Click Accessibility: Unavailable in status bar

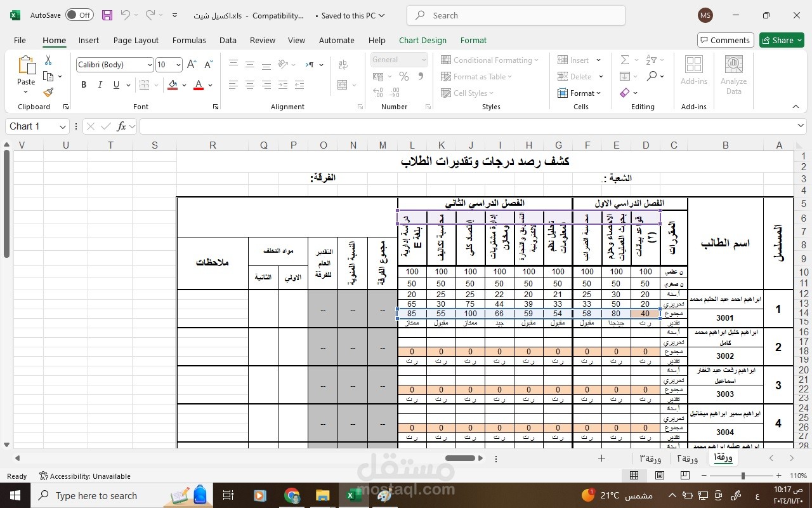point(84,476)
